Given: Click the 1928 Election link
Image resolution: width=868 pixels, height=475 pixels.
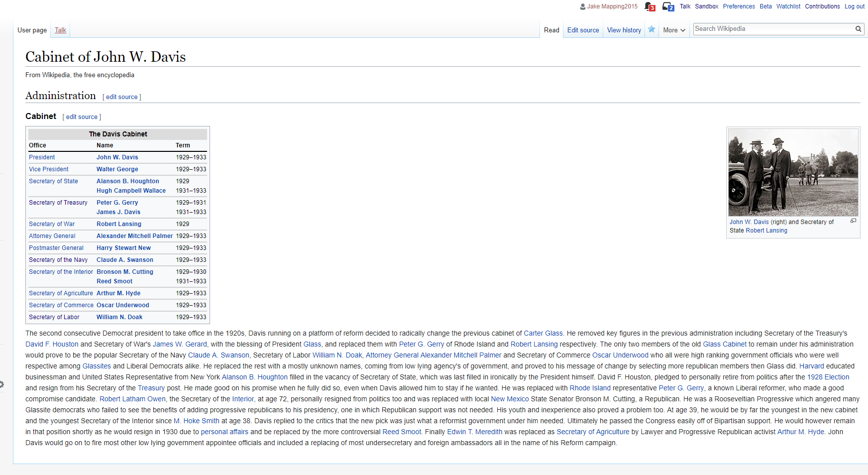Looking at the screenshot, I should coord(828,377).
